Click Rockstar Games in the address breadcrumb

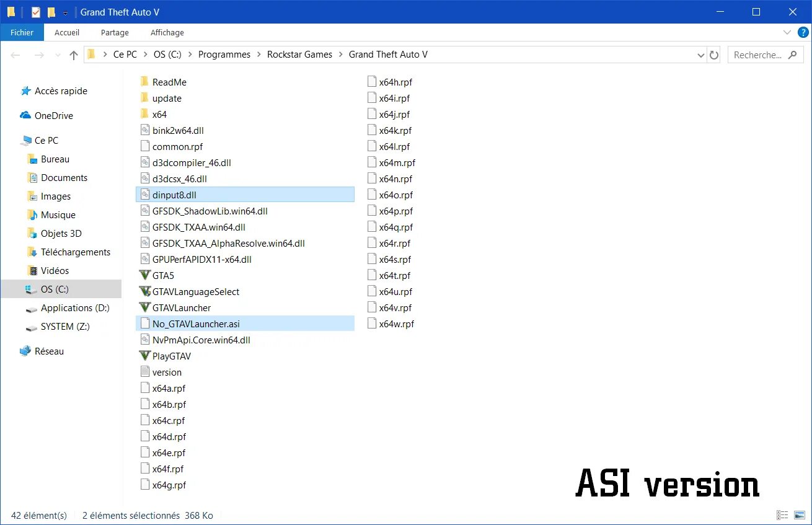tap(300, 55)
